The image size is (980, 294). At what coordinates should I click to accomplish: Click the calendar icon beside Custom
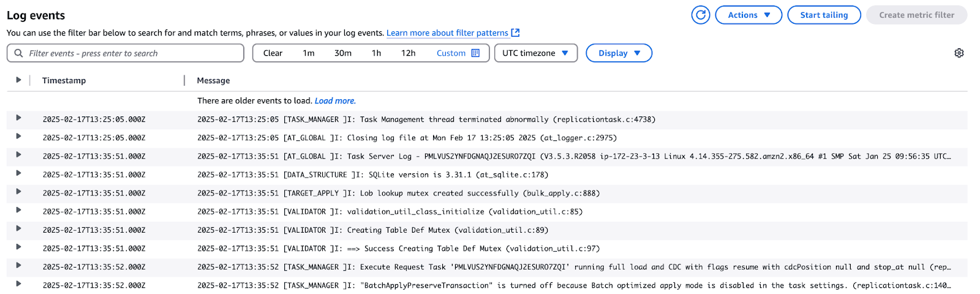pos(475,53)
